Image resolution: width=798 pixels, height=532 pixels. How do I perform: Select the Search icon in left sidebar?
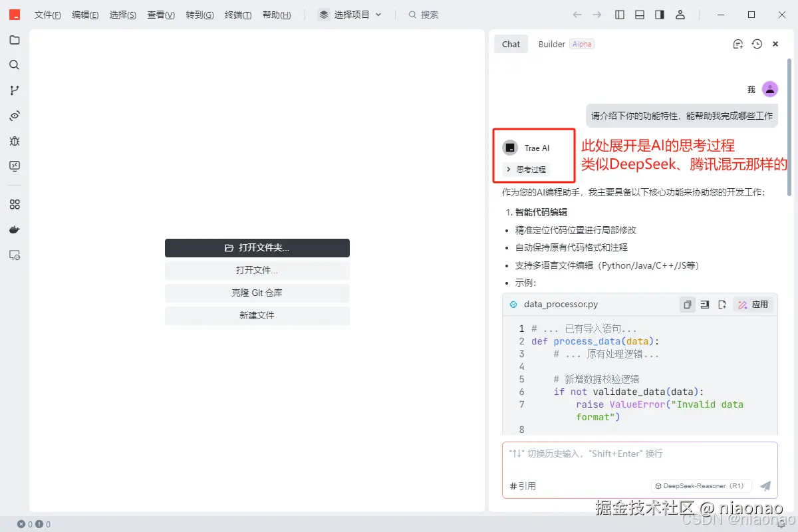[x=15, y=65]
